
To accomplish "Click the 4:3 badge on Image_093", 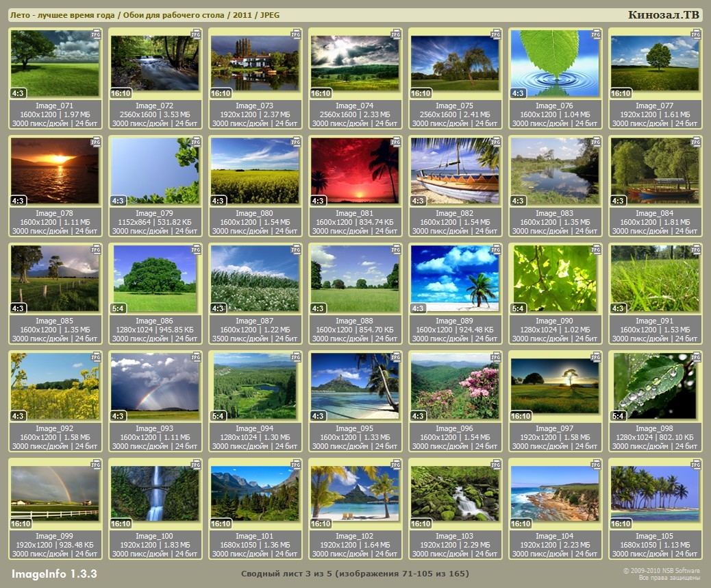I will (x=118, y=416).
